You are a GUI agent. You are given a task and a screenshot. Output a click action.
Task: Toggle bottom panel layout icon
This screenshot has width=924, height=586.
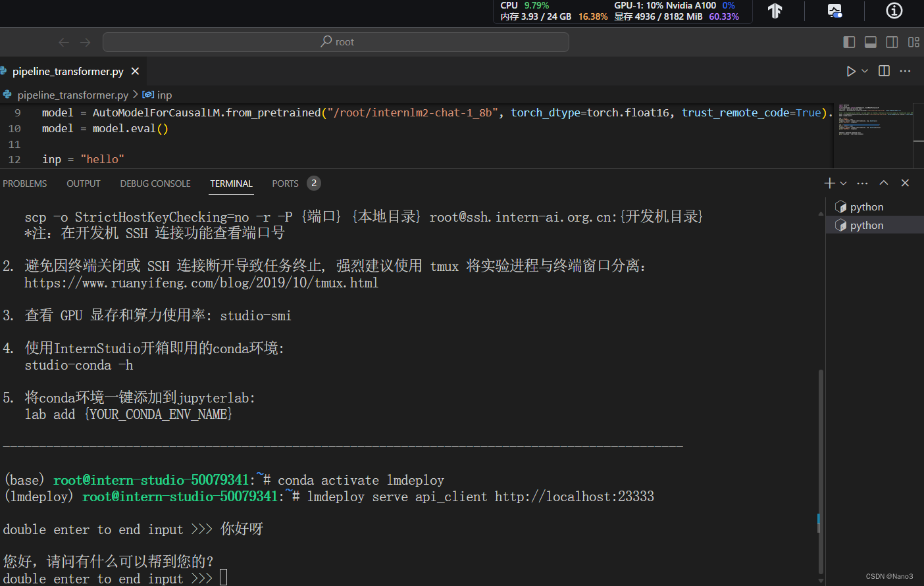pyautogui.click(x=870, y=42)
